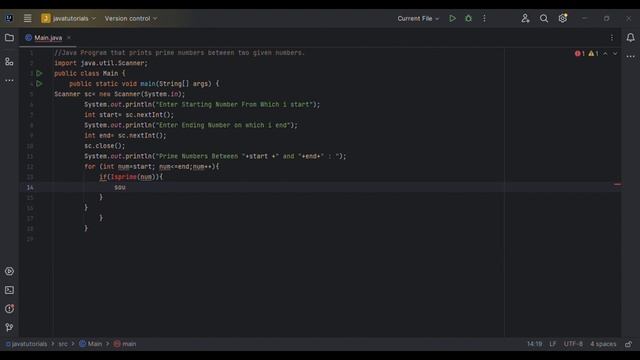Go to previous highlighted error arrow
Screen dimensions: 640x360
(x=605, y=53)
